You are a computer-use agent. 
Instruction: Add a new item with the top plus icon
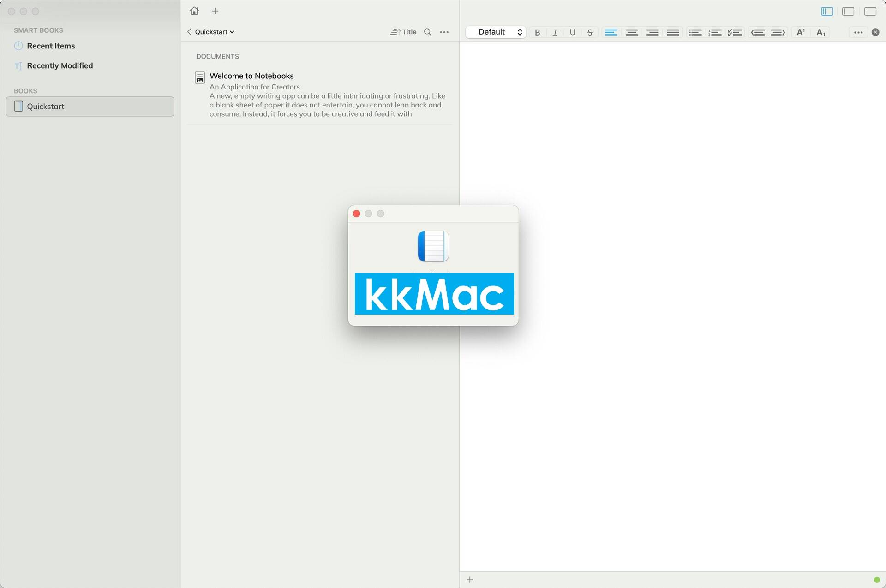point(215,11)
